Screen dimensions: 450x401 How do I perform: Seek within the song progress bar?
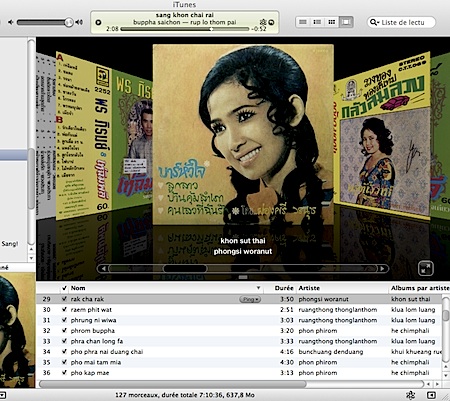tap(185, 29)
